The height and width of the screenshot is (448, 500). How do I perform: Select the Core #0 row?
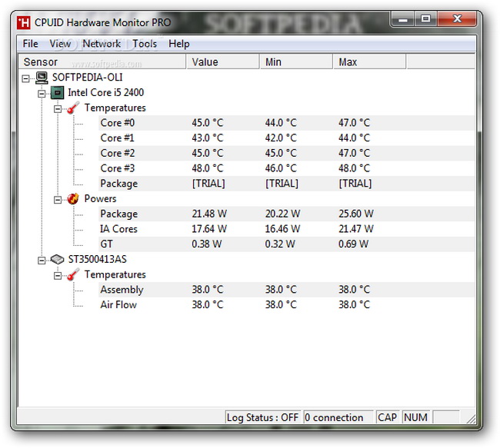click(286, 123)
